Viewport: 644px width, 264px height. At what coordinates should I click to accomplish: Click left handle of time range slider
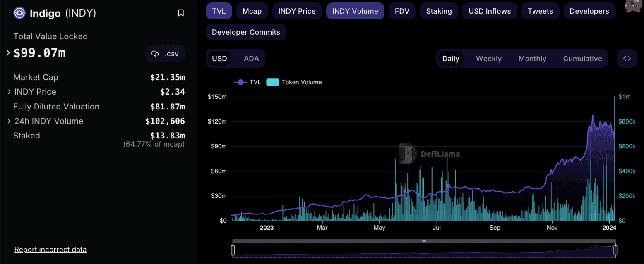[233, 250]
